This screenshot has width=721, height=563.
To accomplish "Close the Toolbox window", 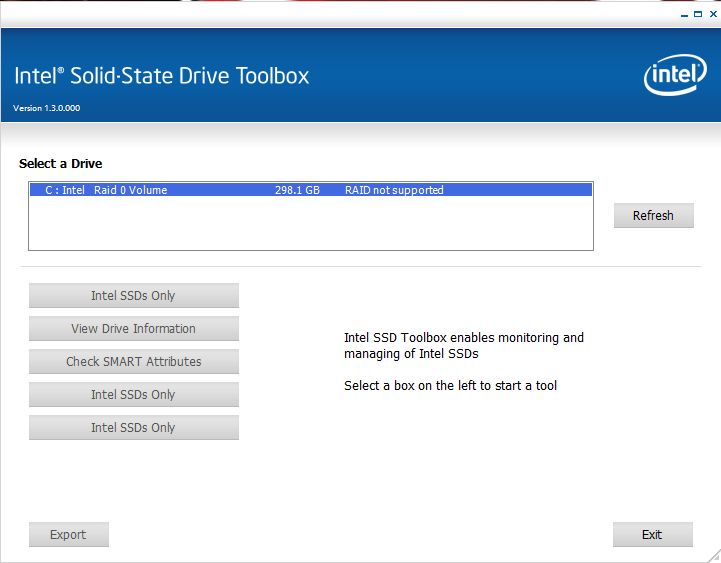I will point(713,14).
